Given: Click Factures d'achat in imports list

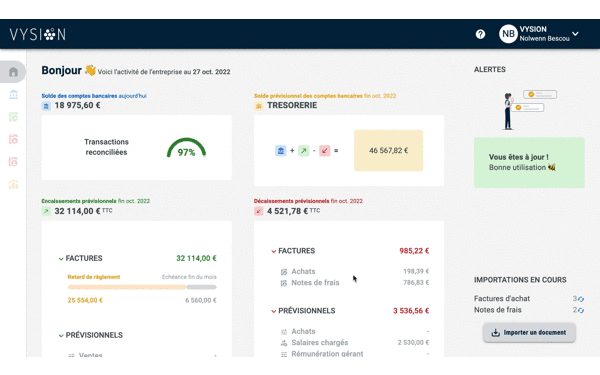Looking at the screenshot, I should point(502,298).
